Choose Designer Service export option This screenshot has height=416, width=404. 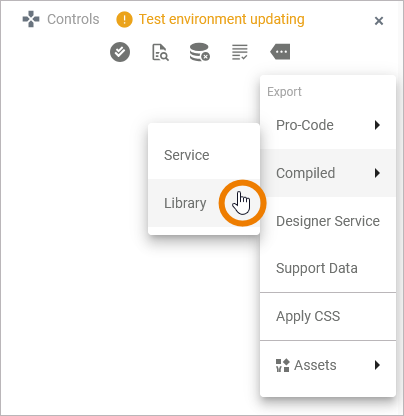(x=328, y=221)
